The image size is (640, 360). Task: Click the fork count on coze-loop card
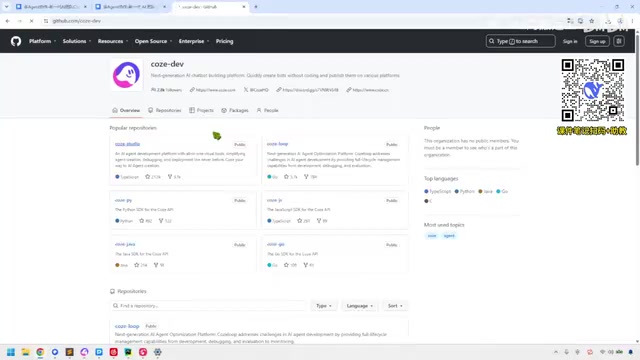tap(311, 177)
